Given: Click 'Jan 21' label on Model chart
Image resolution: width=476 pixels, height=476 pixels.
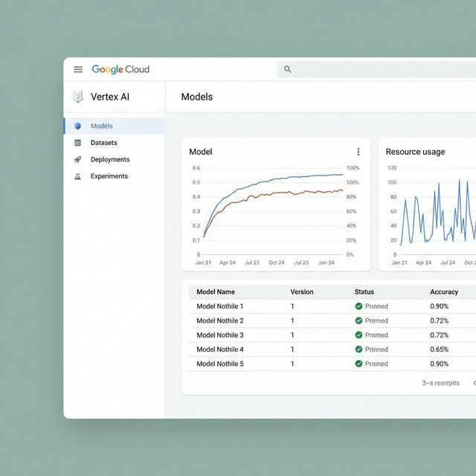Looking at the screenshot, I should [203, 263].
